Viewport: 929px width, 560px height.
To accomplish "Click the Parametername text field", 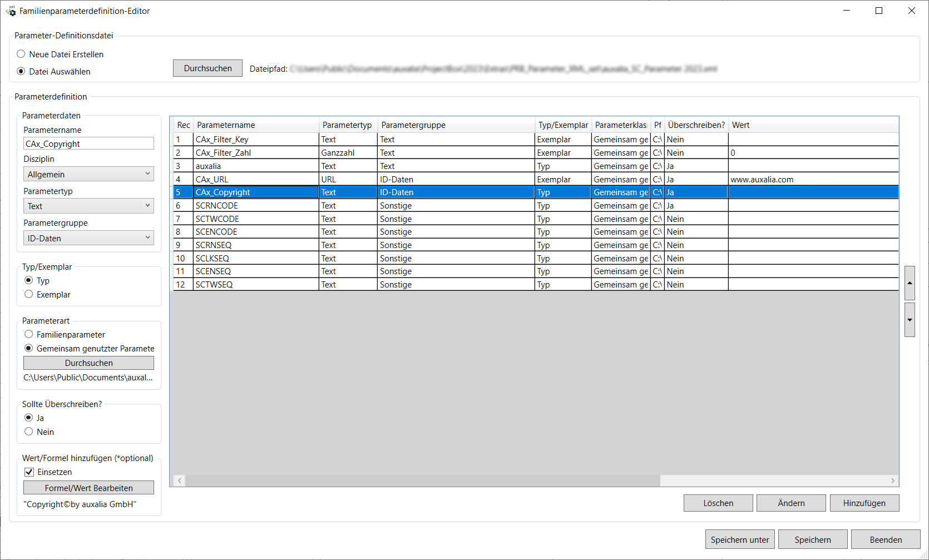I will 88,143.
